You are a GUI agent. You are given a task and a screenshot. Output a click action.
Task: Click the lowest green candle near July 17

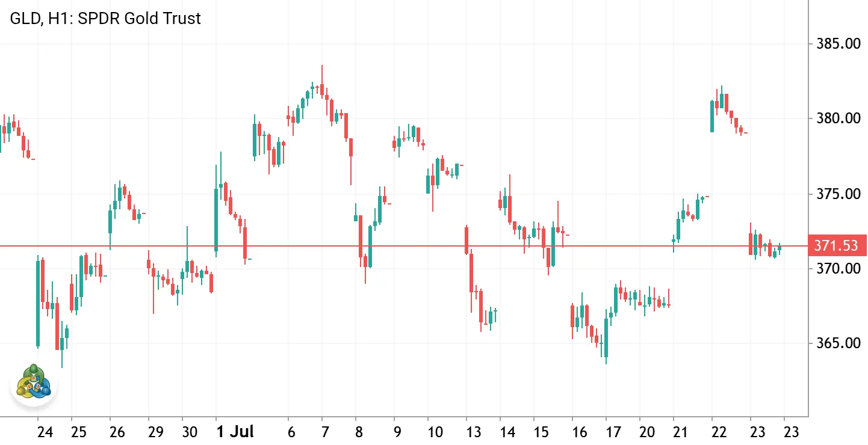click(606, 339)
